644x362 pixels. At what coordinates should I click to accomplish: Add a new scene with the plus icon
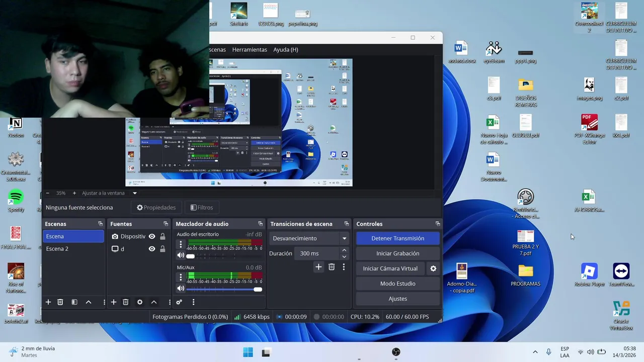tap(48, 302)
